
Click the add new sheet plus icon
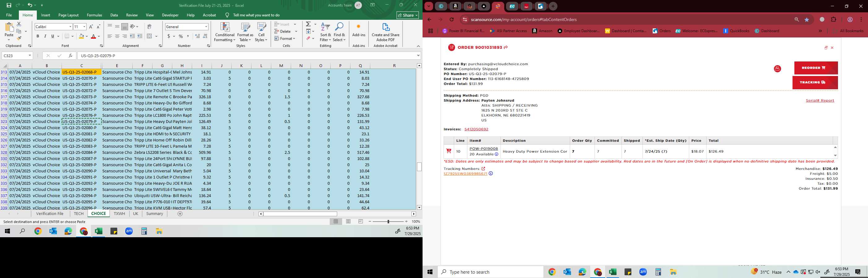pos(180,214)
